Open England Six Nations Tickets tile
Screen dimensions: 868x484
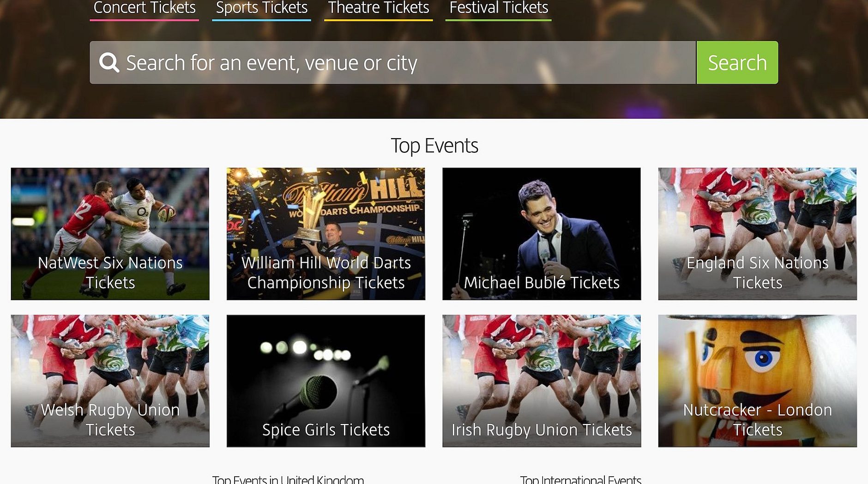[758, 234]
